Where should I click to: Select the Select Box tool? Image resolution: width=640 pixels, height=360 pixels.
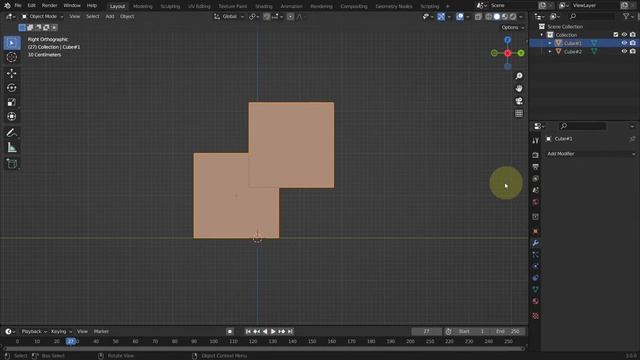[x=12, y=43]
